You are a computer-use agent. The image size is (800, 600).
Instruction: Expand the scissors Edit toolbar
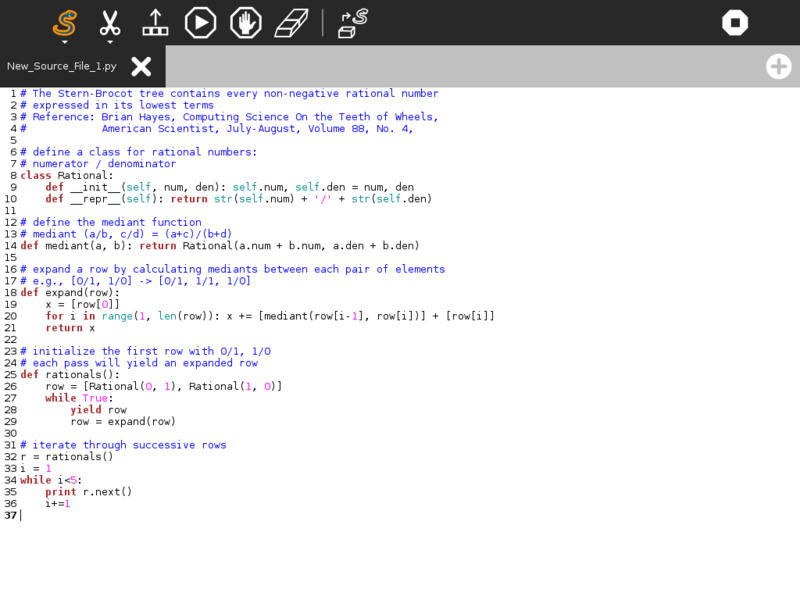click(x=110, y=22)
